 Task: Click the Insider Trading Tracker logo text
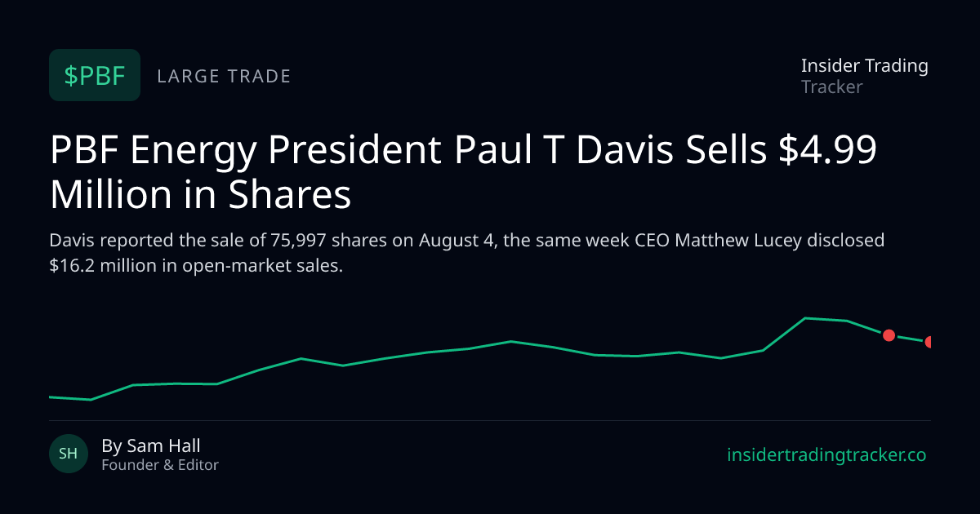click(x=864, y=76)
